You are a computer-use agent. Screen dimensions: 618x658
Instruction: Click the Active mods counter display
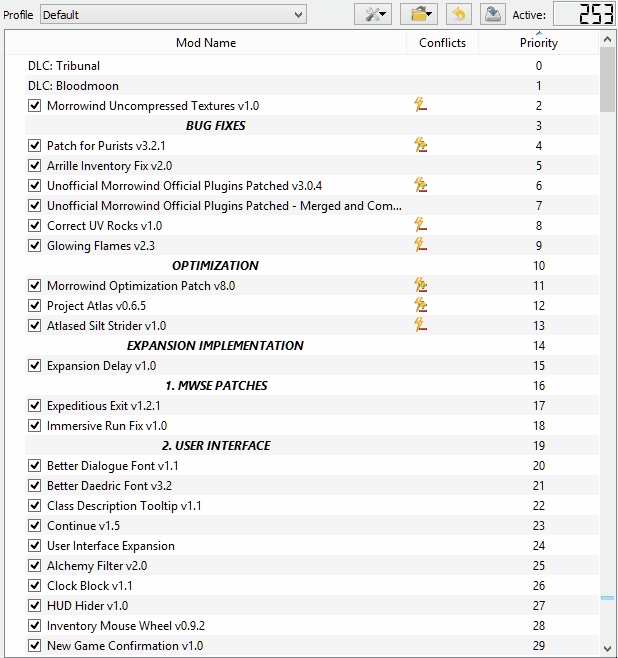point(584,14)
